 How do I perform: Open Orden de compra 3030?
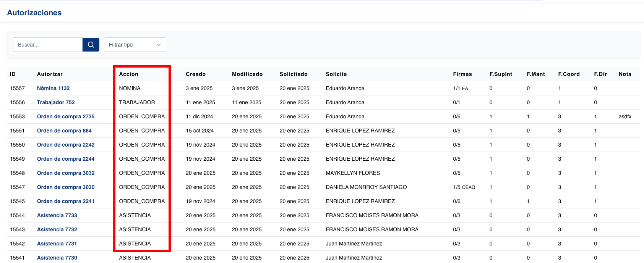(66, 187)
